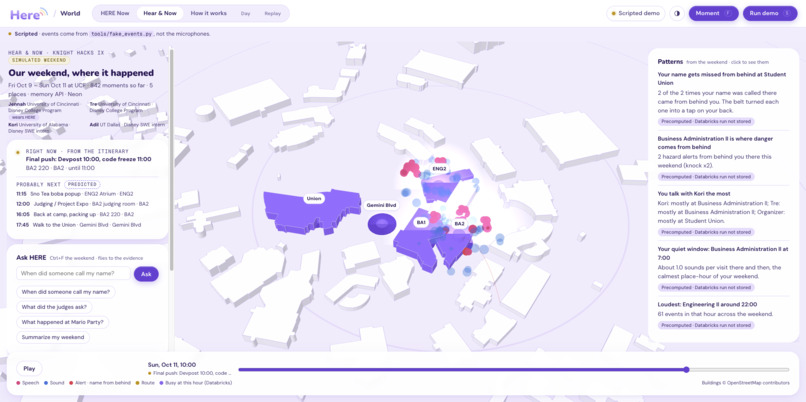Click the 'Alert · name from behind' legend dot
This screenshot has width=806, height=402.
coord(72,383)
